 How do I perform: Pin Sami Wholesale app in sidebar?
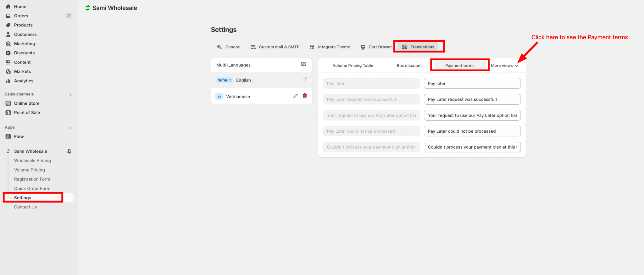(69, 151)
